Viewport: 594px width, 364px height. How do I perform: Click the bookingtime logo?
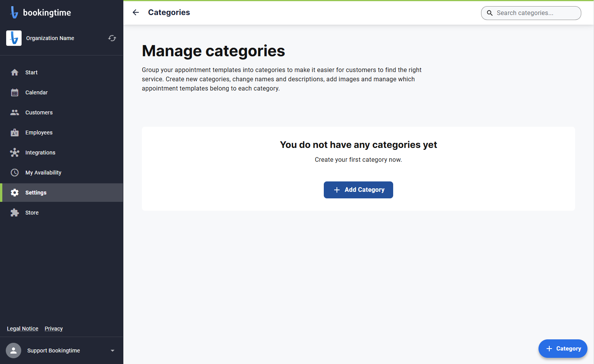pos(40,12)
